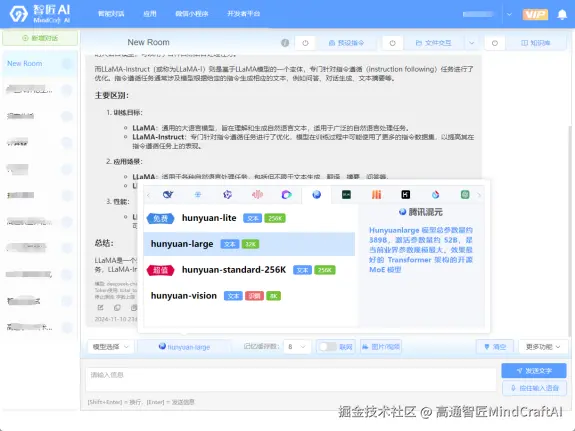
Task: Select the purple-teal ring provider icon
Action: (x=286, y=194)
